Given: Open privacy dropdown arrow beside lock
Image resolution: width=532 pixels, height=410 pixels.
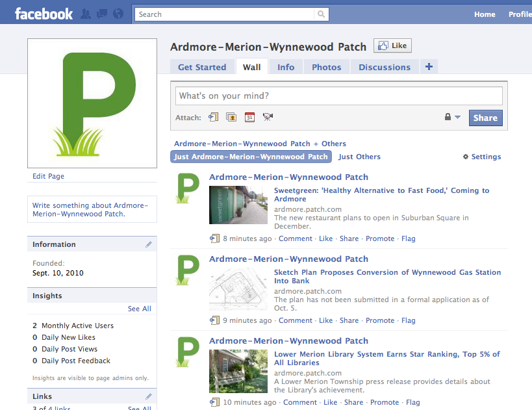Looking at the screenshot, I should click(457, 117).
